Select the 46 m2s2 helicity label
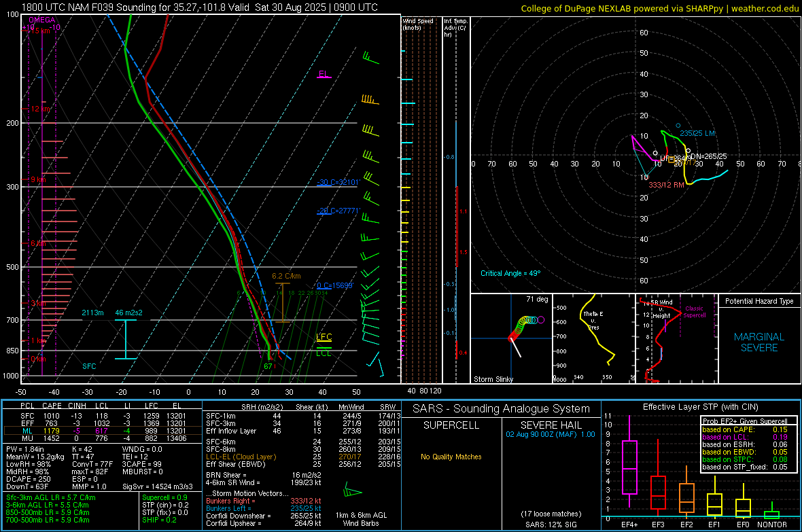Image resolution: width=802 pixels, height=532 pixels. pyautogui.click(x=129, y=313)
